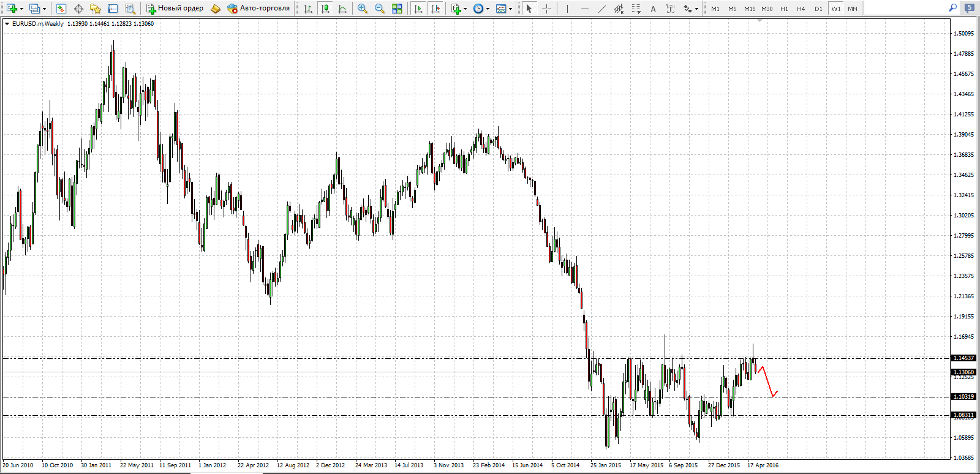The height and width of the screenshot is (474, 980).
Task: Open the Profiles dropdown arrow
Action: pyautogui.click(x=44, y=9)
